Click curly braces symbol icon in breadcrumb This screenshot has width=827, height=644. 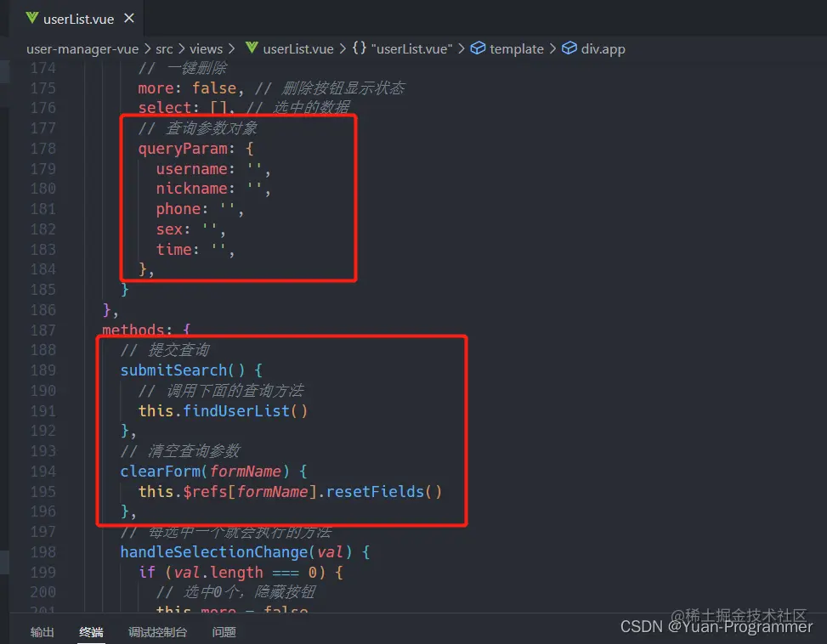coord(360,48)
